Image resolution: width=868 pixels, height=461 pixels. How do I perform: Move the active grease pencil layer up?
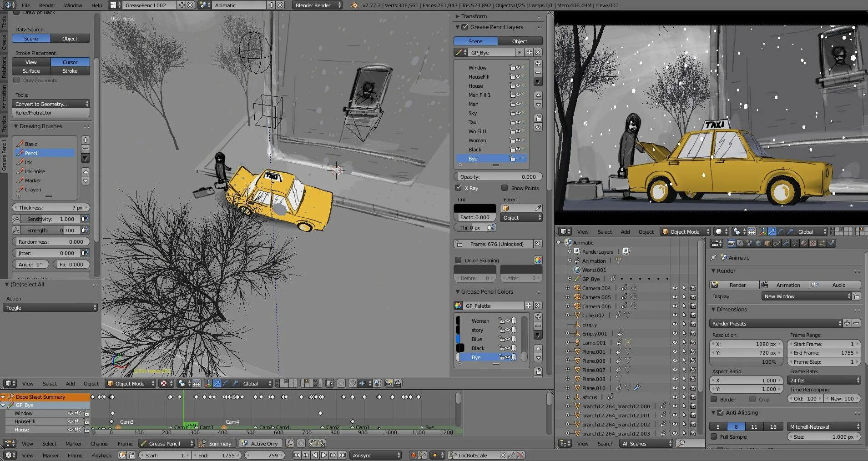coord(538,95)
